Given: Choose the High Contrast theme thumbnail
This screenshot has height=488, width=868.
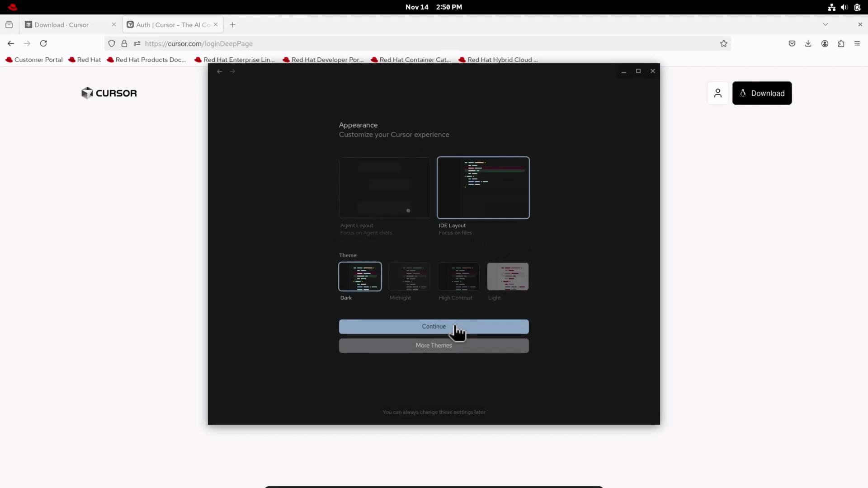Looking at the screenshot, I should pyautogui.click(x=458, y=277).
